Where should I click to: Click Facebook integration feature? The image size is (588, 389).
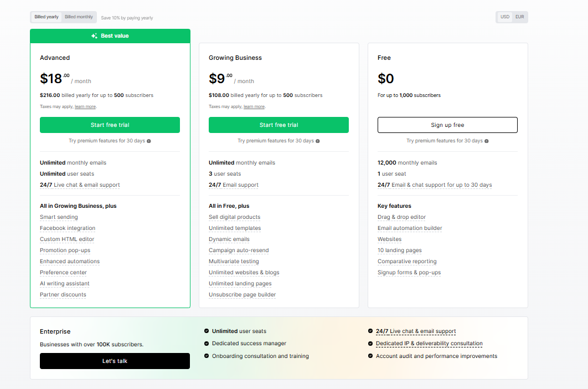point(68,228)
